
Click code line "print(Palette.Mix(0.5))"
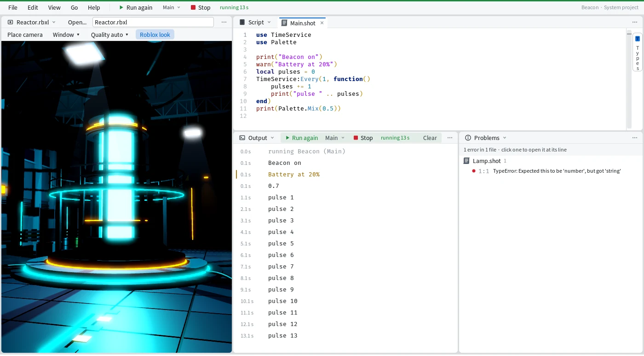tap(299, 109)
